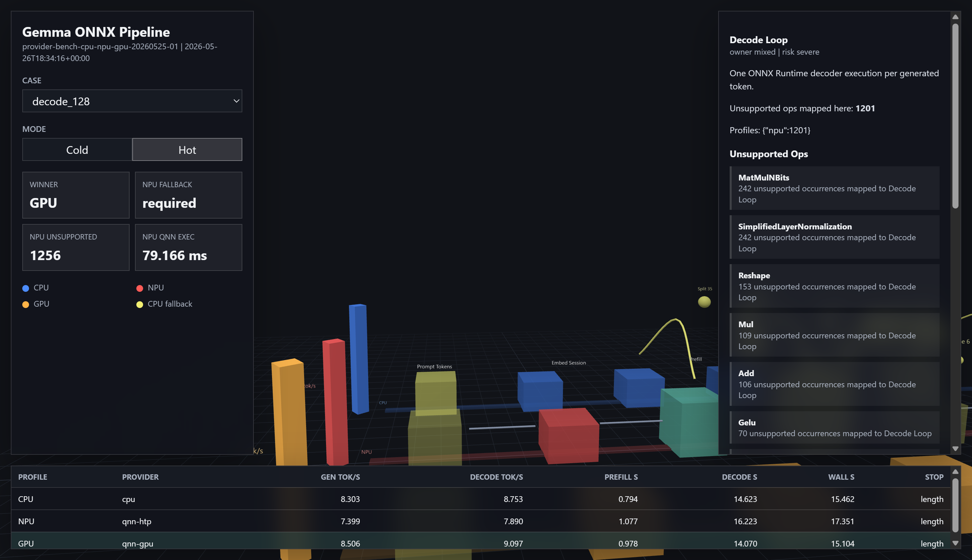The height and width of the screenshot is (560, 972).
Task: Click the details panel scrollbar thumb
Action: (x=955, y=116)
